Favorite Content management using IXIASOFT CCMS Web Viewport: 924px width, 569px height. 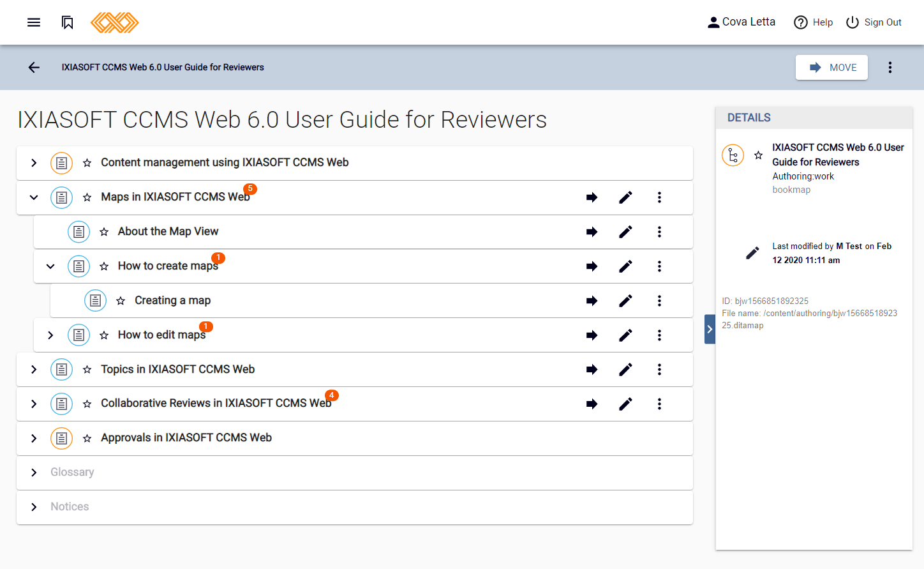87,163
